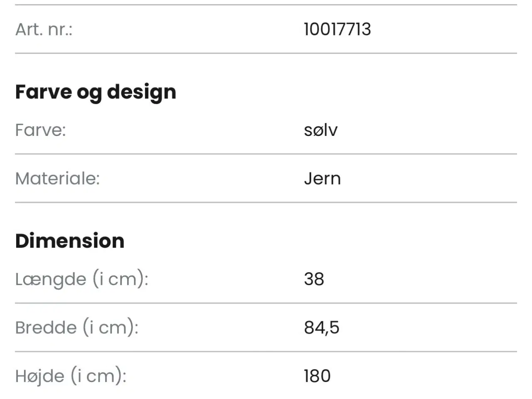Click the Materiale label
Screen dimensions: 532x399
point(58,178)
